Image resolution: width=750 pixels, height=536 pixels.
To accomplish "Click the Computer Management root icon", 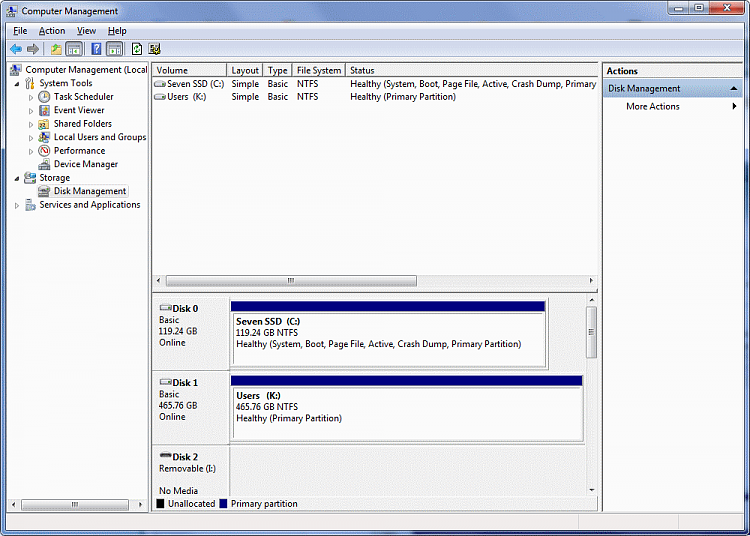I will pyautogui.click(x=16, y=70).
